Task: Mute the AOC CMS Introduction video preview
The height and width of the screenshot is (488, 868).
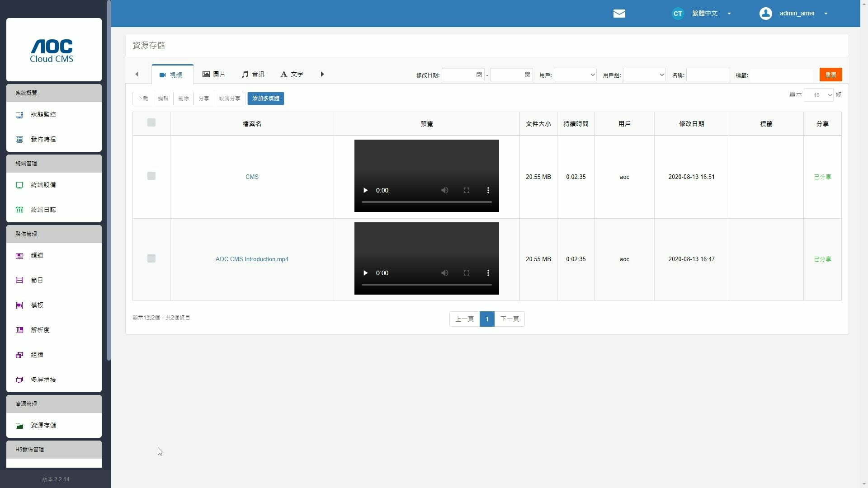Action: pyautogui.click(x=444, y=273)
